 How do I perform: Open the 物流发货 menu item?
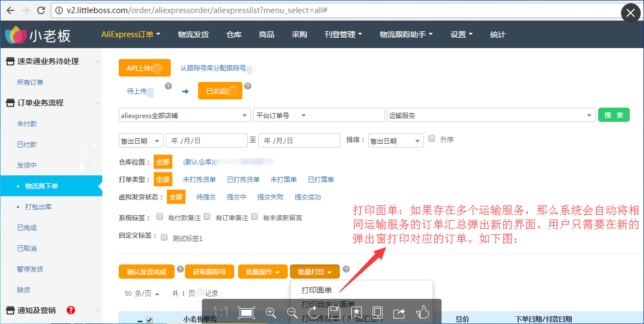tap(193, 34)
